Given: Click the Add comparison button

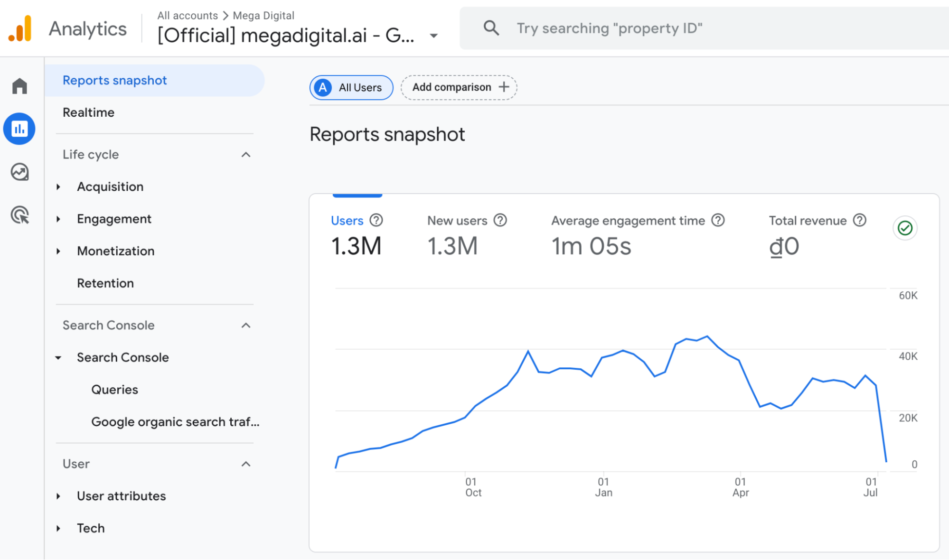Looking at the screenshot, I should click(458, 87).
